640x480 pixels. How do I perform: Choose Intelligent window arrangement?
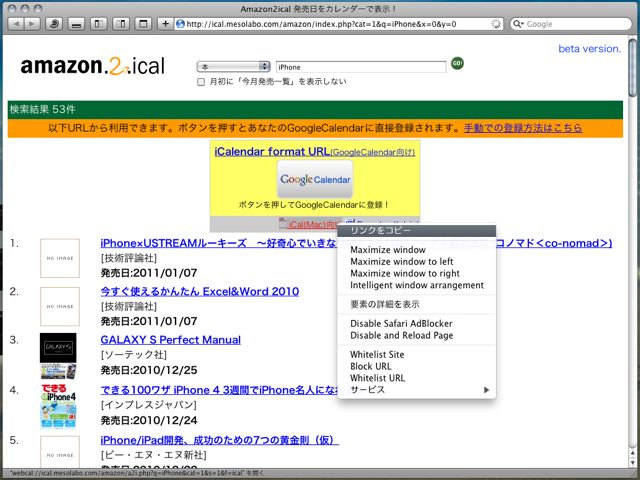pyautogui.click(x=417, y=285)
